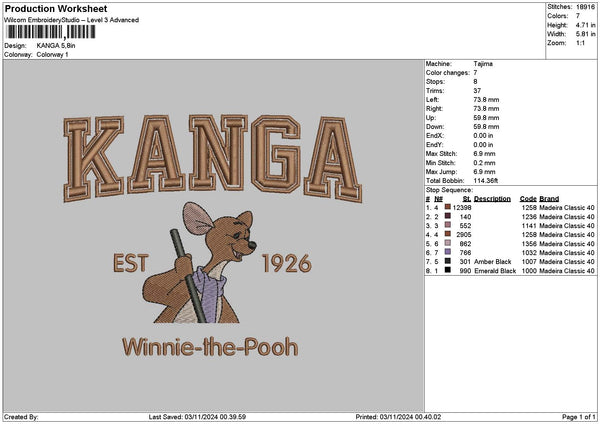Select the Last Saved timestamp '03/11/2024 00.39.59'

pyautogui.click(x=215, y=417)
